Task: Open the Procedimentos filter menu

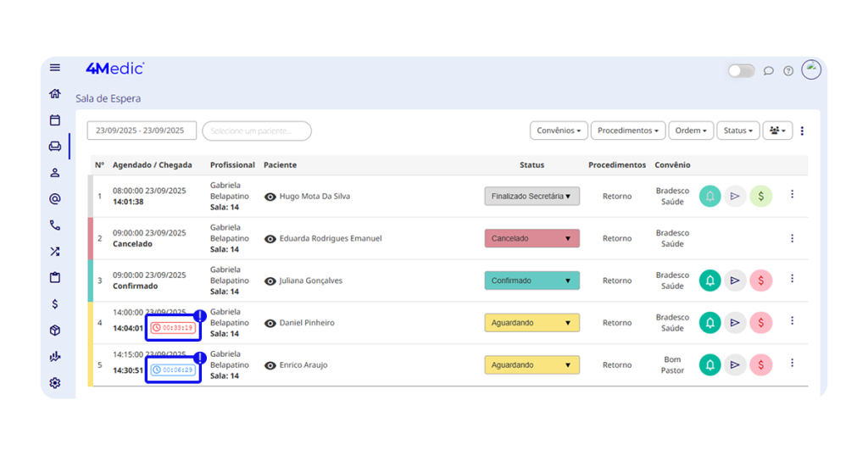Action: [x=627, y=131]
